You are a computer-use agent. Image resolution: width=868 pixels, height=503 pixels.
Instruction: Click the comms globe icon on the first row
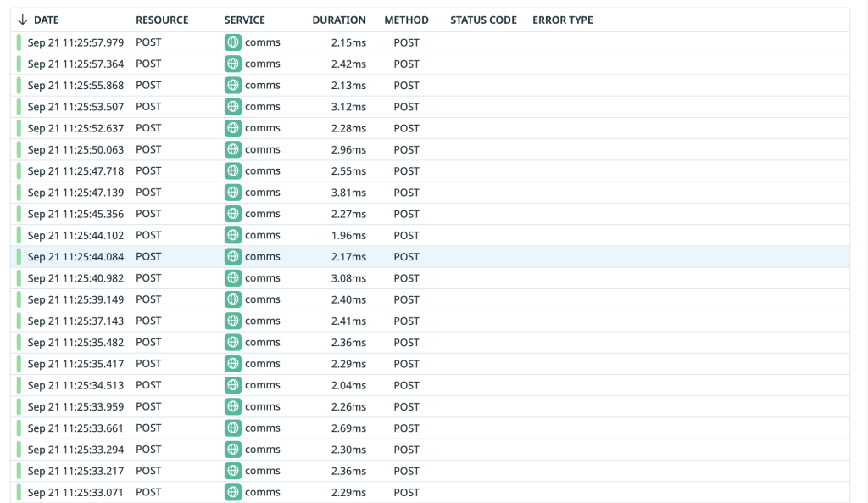pos(232,42)
